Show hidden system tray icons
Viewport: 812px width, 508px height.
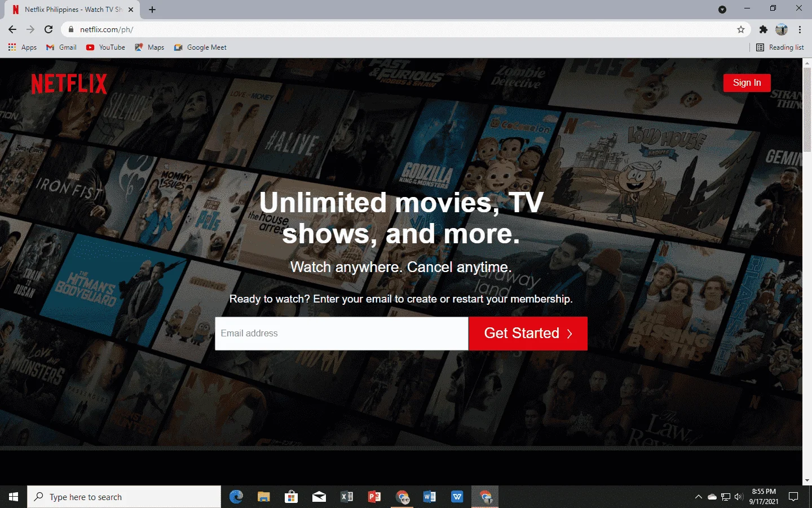point(698,497)
